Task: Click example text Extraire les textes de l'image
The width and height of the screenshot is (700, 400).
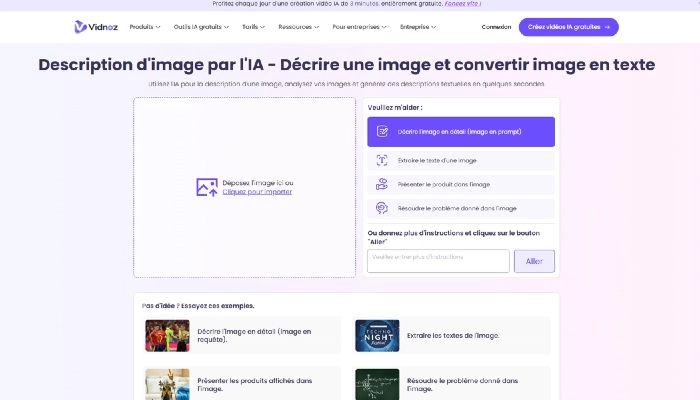Action: [453, 335]
